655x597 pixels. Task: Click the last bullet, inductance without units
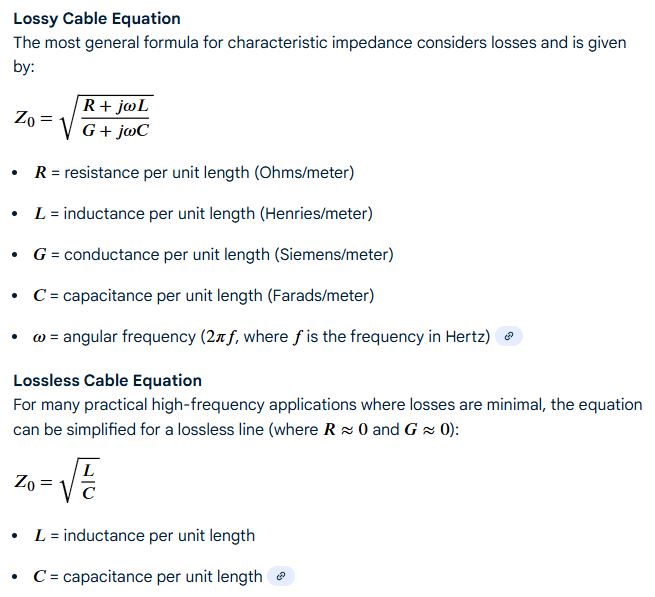(x=144, y=536)
